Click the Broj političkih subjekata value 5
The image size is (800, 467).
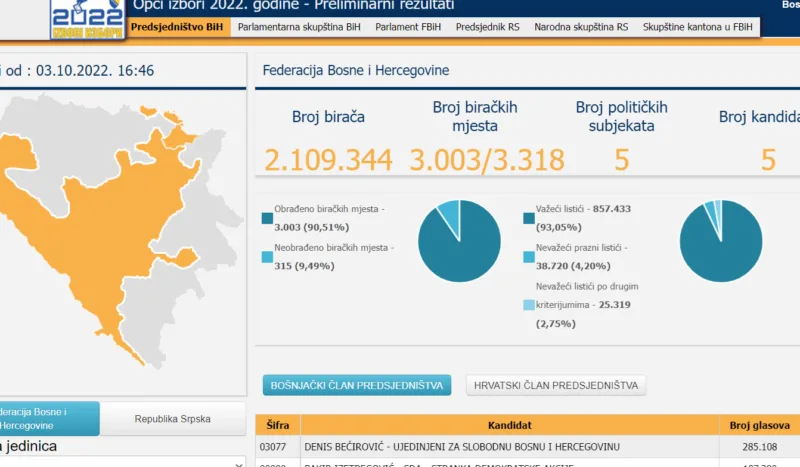pos(621,160)
